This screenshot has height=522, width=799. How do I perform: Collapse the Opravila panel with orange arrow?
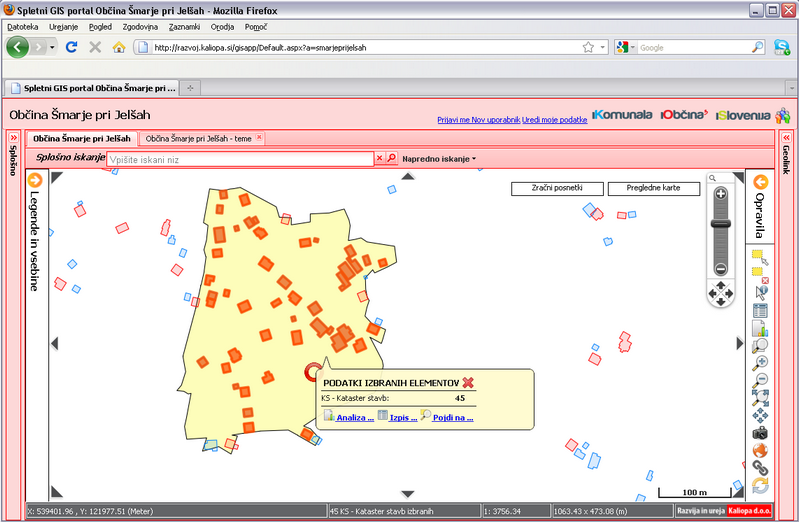click(760, 182)
